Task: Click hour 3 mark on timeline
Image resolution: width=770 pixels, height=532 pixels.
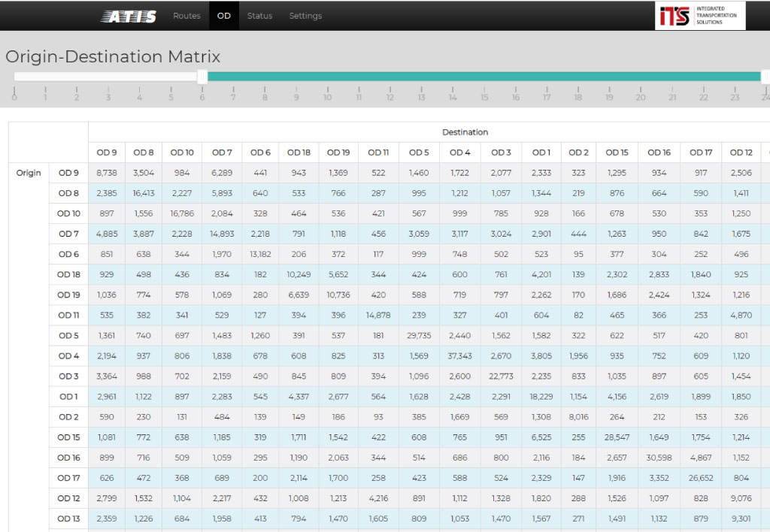Action: pyautogui.click(x=108, y=96)
